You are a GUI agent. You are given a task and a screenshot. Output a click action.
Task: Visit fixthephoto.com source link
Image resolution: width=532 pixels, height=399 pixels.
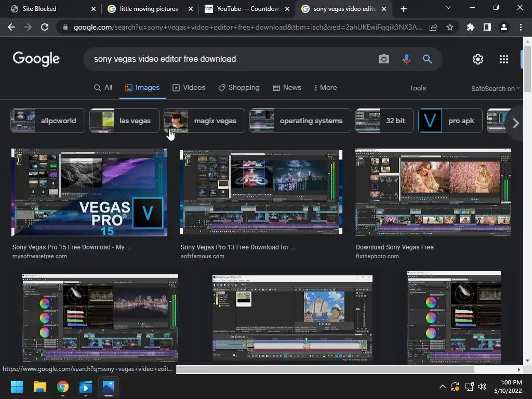[377, 256]
